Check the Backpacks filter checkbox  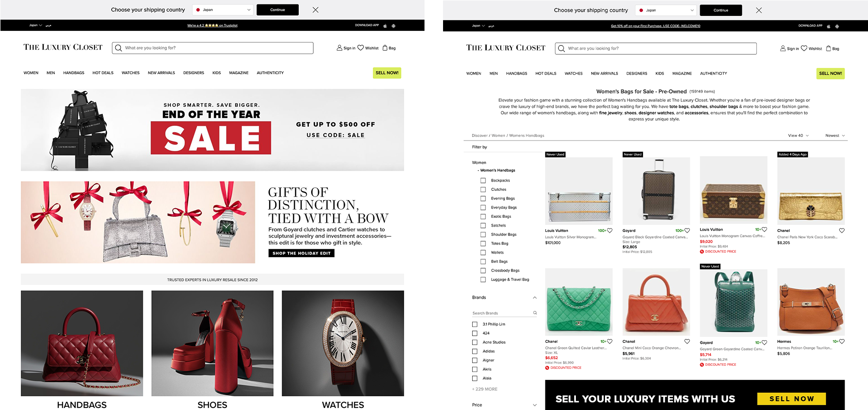point(483,181)
